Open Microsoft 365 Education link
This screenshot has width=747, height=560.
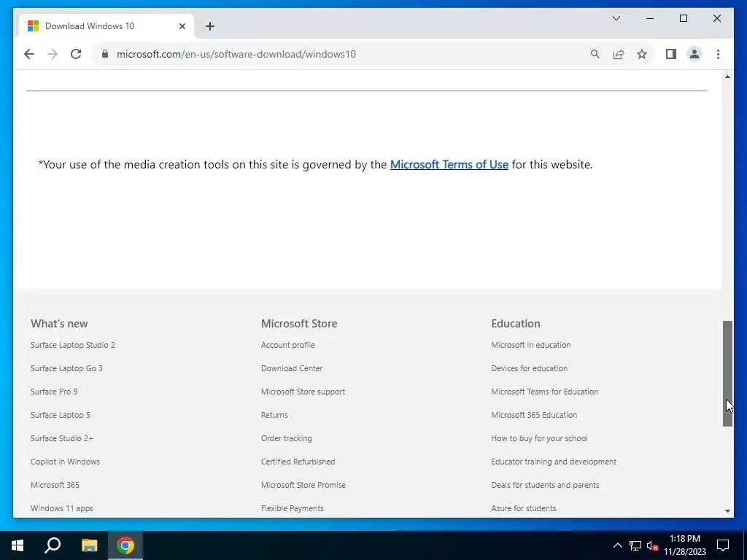coord(534,415)
